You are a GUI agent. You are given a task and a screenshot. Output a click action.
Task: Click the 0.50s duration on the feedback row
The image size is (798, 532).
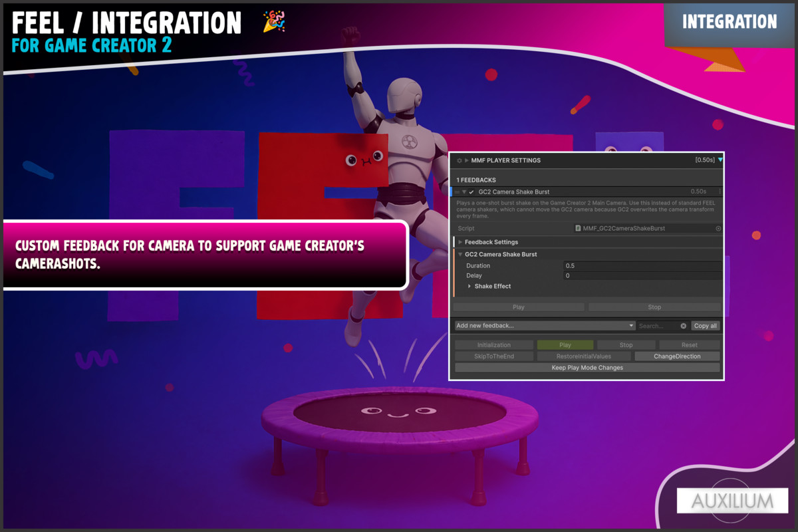tap(698, 192)
